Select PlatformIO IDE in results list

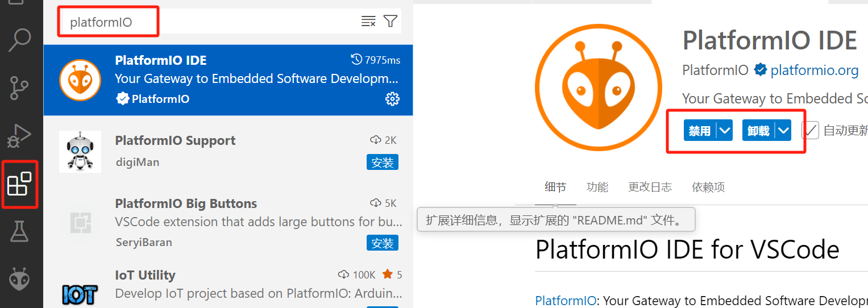(229, 80)
